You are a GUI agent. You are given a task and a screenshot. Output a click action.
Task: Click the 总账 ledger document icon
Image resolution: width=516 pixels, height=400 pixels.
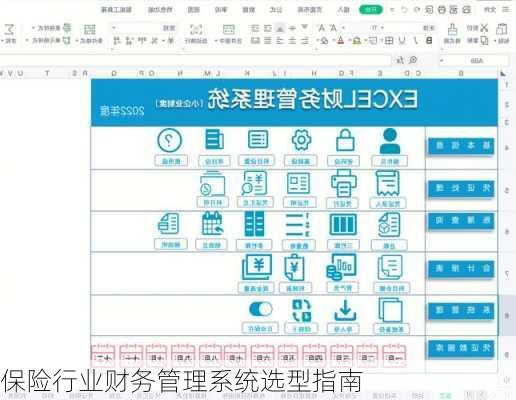[389, 225]
